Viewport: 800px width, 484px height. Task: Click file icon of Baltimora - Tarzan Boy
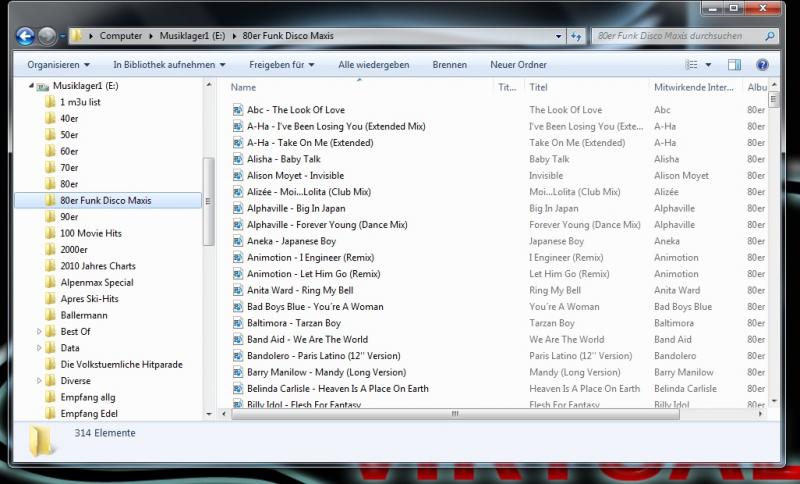click(238, 323)
